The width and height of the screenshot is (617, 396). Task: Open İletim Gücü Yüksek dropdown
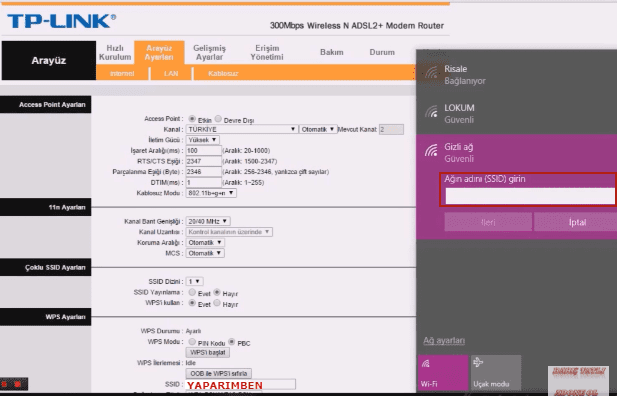click(203, 140)
